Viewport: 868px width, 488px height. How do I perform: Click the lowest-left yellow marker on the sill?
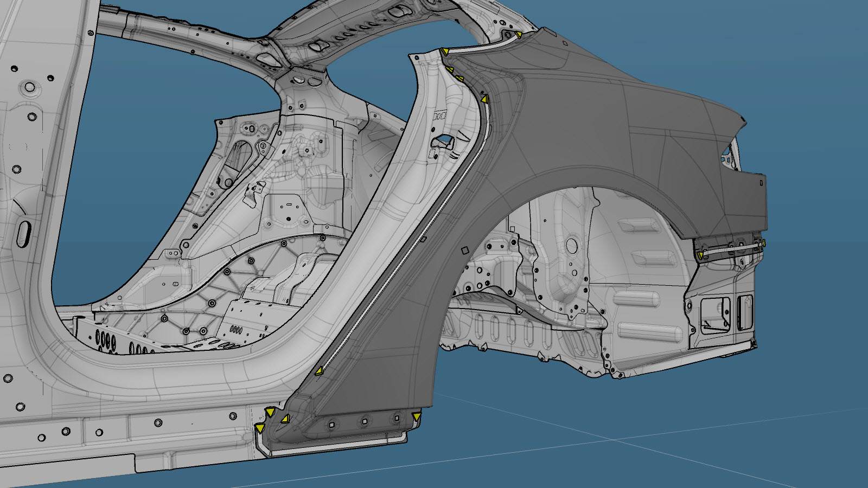259,429
